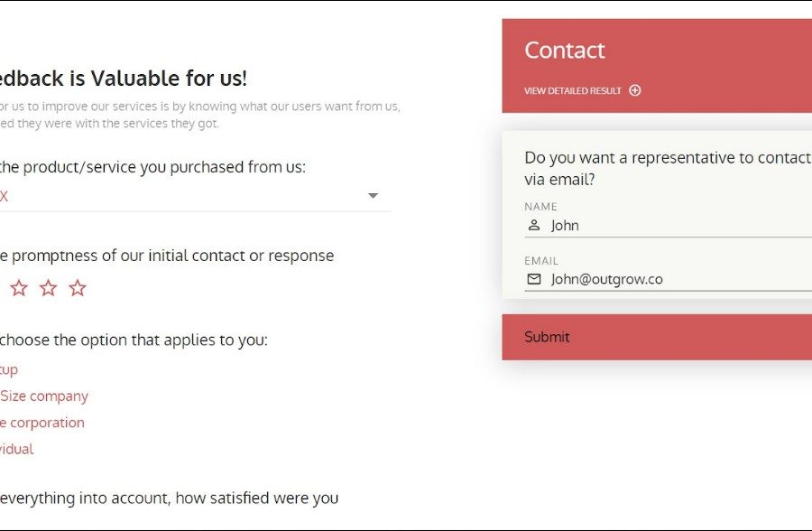Select the leftmost fully visible rating star
The height and width of the screenshot is (531, 812).
point(19,288)
